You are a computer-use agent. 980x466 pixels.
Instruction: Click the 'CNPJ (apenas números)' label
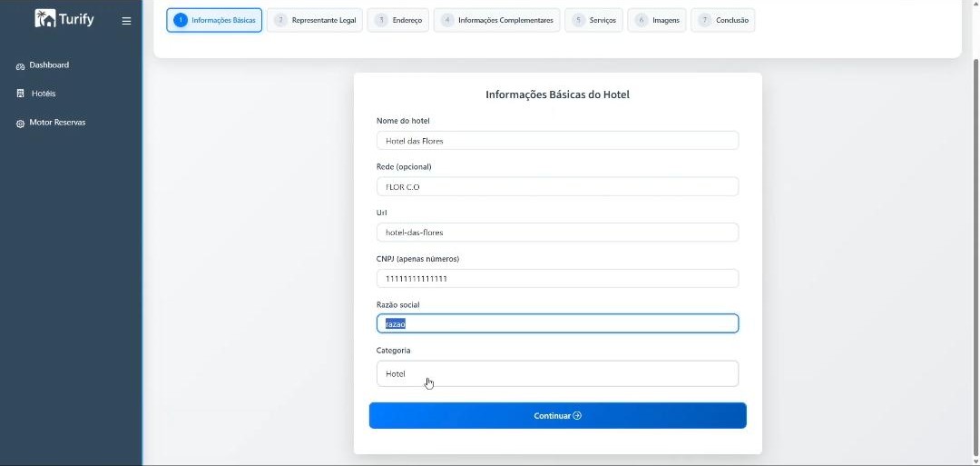pos(417,258)
